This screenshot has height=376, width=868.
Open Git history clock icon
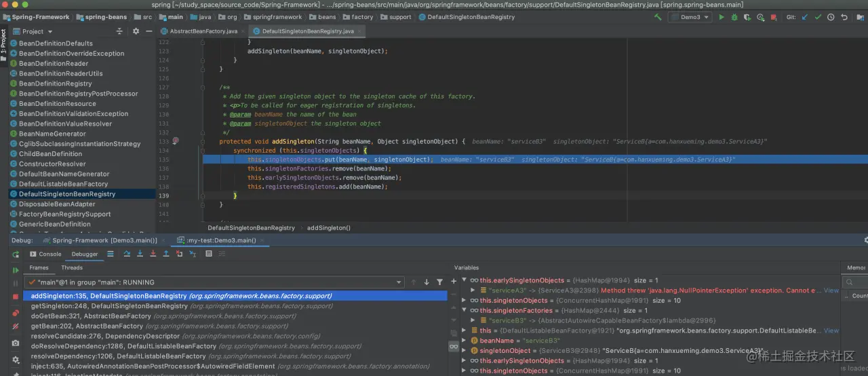pyautogui.click(x=831, y=17)
